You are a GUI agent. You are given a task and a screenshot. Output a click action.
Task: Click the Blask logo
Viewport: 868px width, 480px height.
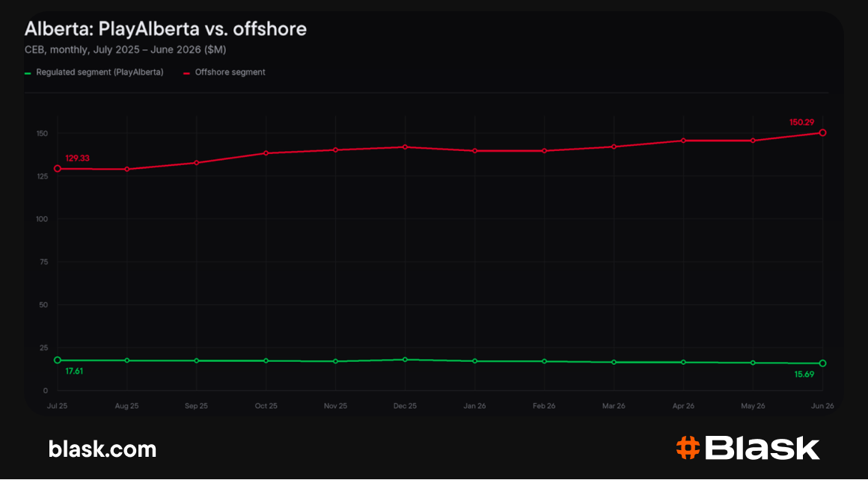[x=748, y=448]
